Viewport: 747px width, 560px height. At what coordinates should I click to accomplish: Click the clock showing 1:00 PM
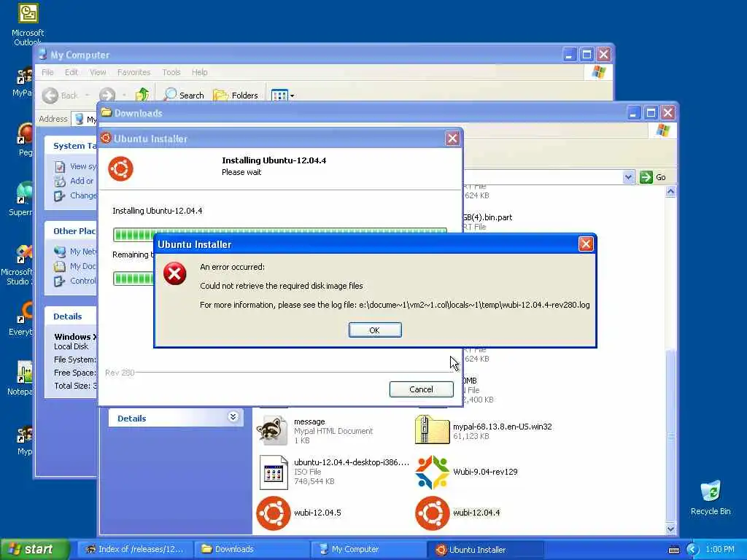click(720, 549)
